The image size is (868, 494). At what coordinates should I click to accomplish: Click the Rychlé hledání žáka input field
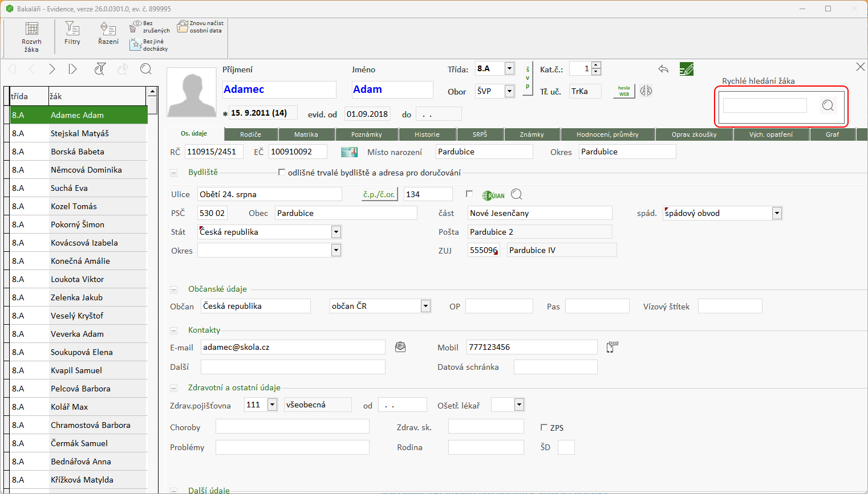764,105
